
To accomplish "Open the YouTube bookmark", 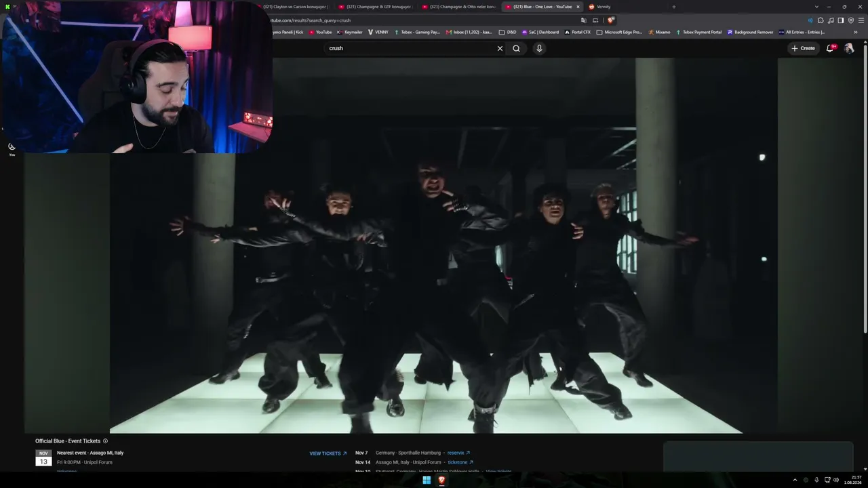I will pyautogui.click(x=321, y=32).
